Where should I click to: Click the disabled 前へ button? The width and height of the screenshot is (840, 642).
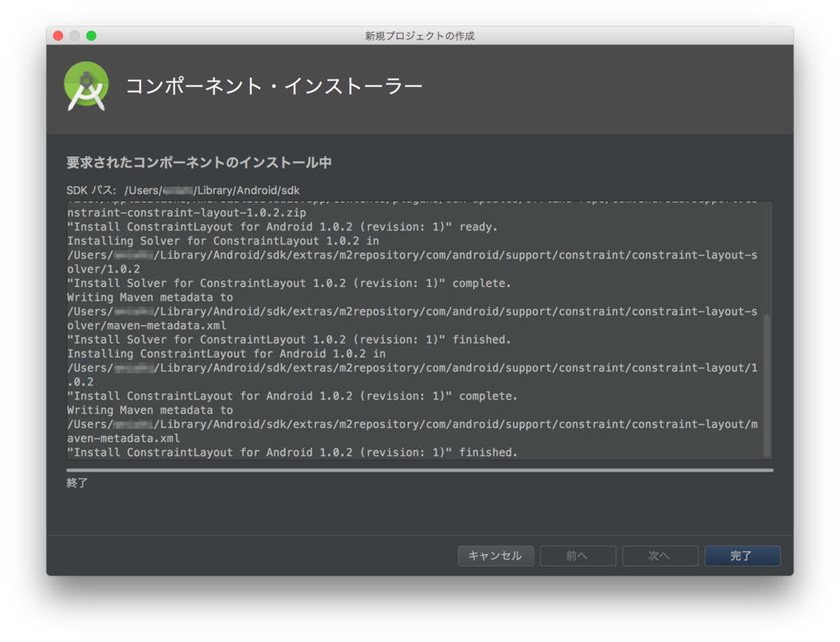pos(577,555)
